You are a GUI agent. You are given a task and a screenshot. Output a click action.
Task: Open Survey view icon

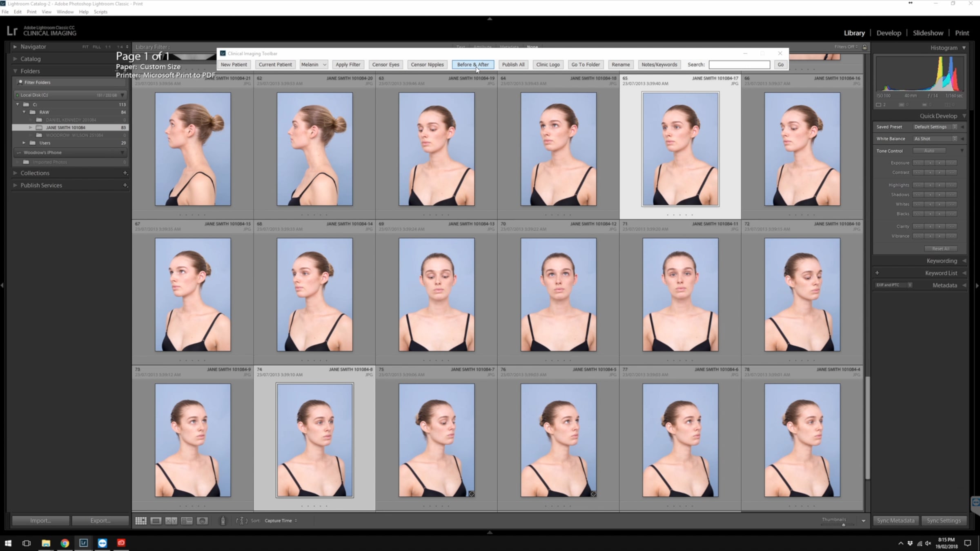[187, 521]
